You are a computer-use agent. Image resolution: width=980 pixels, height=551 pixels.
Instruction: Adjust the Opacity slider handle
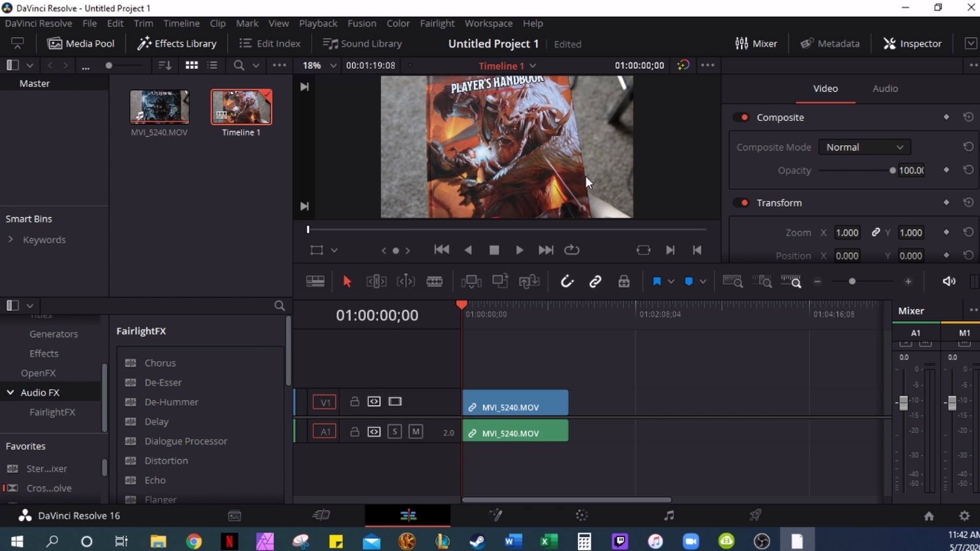(x=893, y=170)
